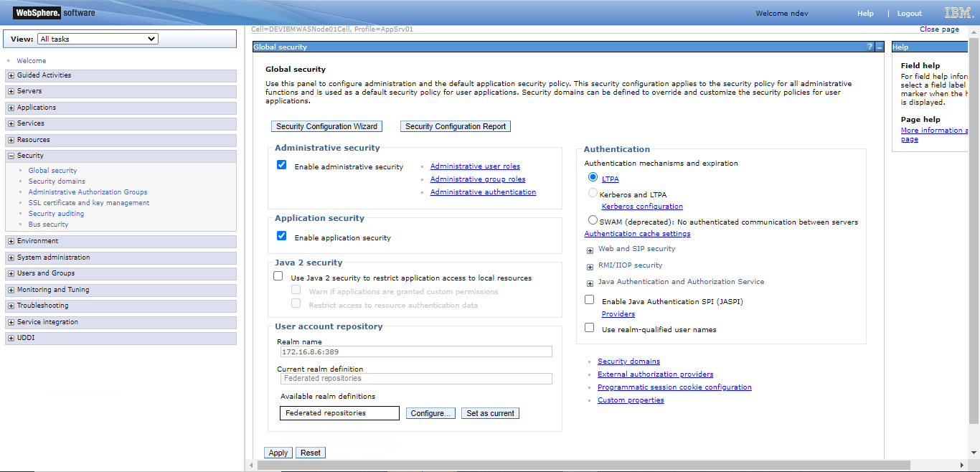The height and width of the screenshot is (472, 980).
Task: Expand the Troubleshooting section
Action: 11,306
